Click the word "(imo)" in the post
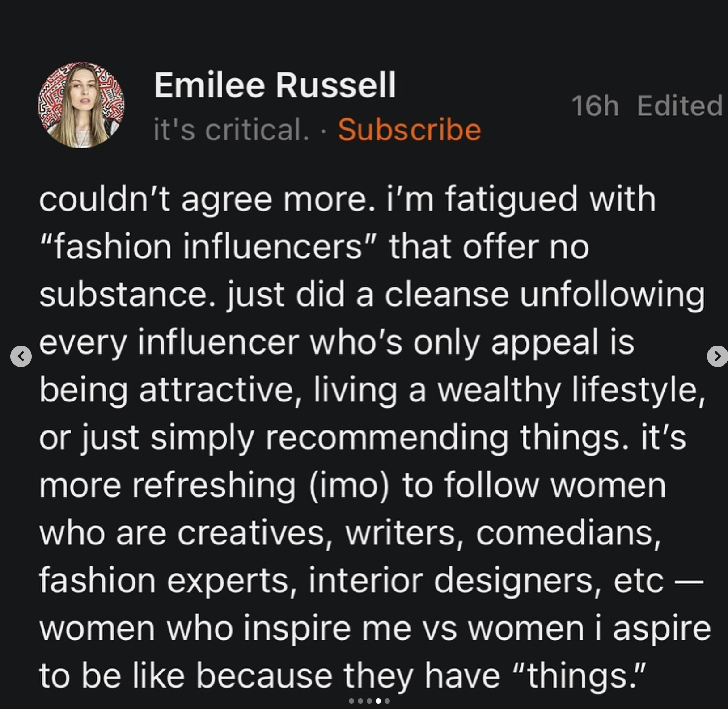The height and width of the screenshot is (709, 728). (349, 485)
